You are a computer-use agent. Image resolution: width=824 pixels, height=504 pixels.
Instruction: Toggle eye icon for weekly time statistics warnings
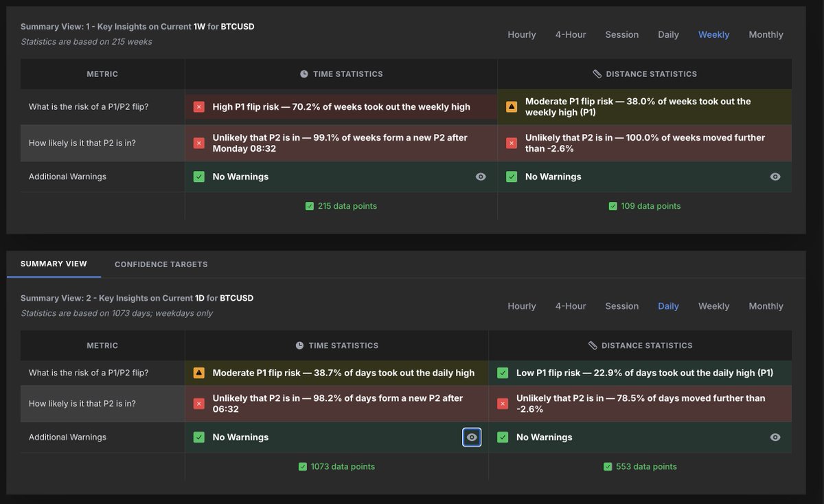coord(481,176)
